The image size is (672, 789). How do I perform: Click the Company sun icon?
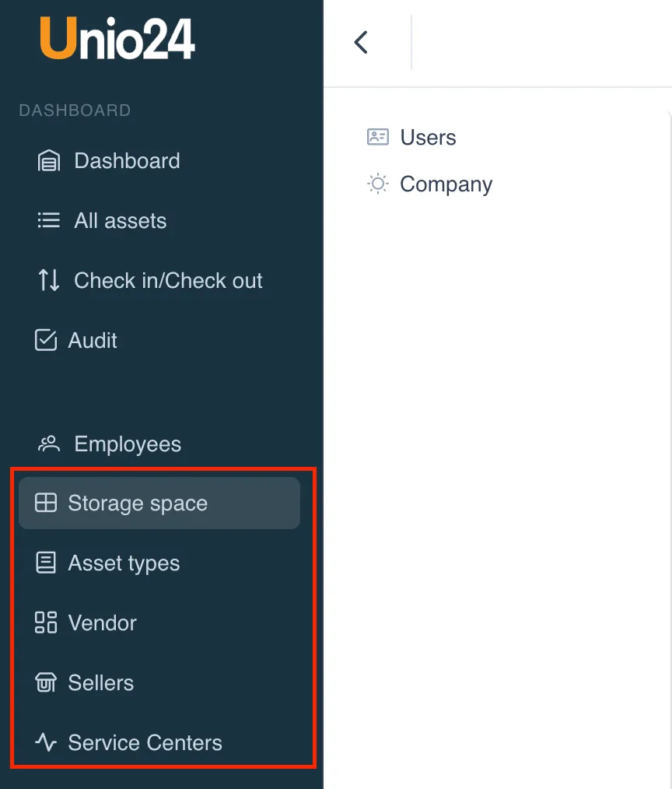tap(378, 184)
